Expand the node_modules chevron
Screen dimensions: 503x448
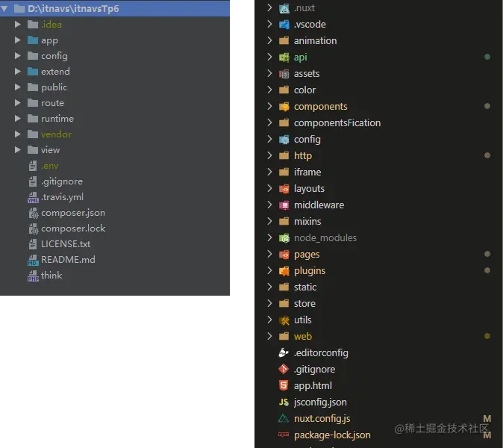coord(269,237)
